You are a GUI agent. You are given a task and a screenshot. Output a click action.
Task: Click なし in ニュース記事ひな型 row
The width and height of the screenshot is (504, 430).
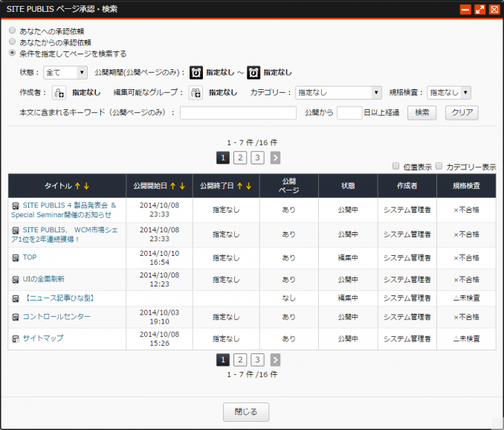pyautogui.click(x=288, y=298)
